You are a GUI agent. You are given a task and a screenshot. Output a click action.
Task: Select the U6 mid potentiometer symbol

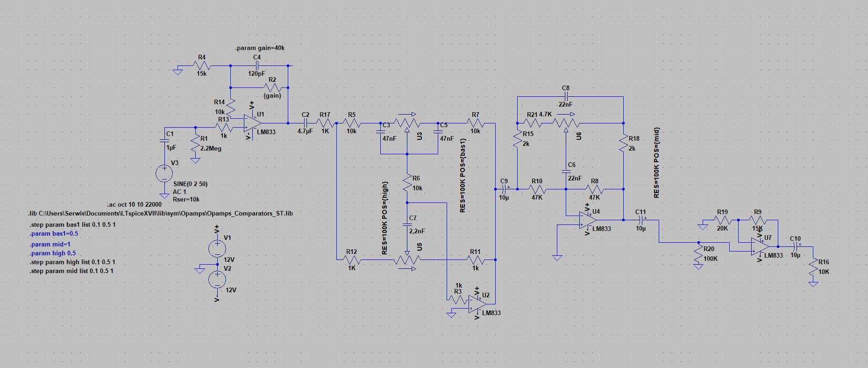click(566, 123)
